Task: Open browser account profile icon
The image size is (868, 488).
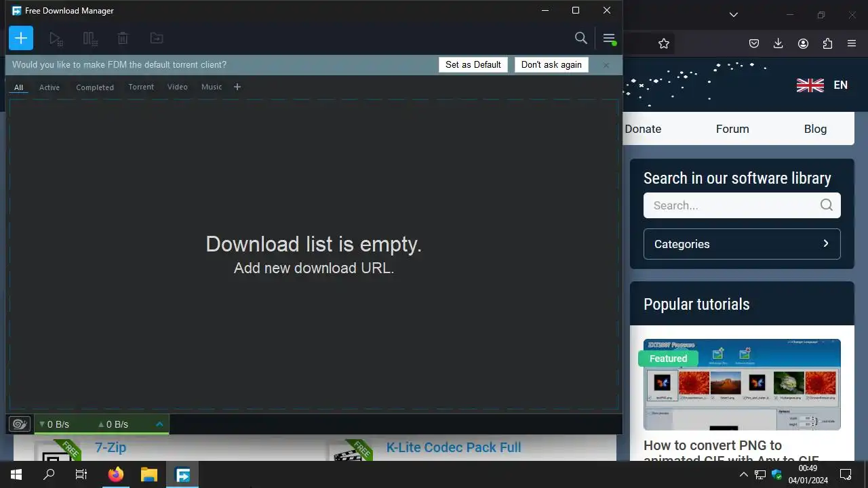Action: click(x=803, y=43)
